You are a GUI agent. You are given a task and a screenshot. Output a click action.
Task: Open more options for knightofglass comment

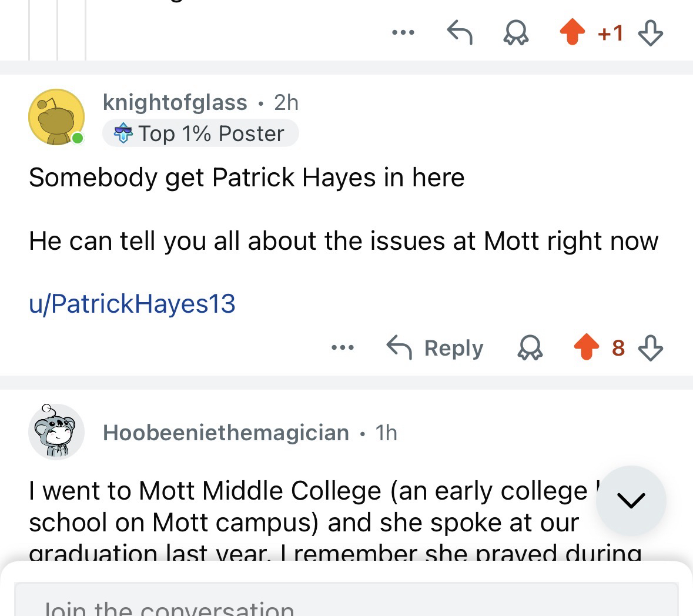point(343,347)
